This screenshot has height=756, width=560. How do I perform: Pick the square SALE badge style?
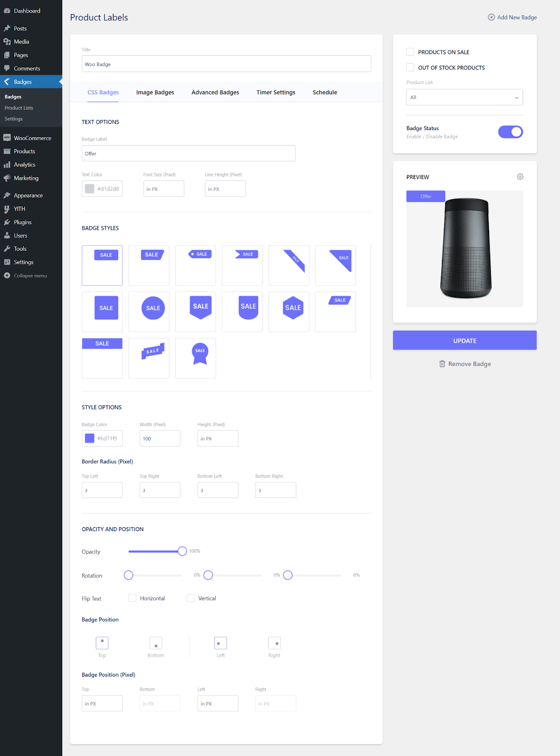pyautogui.click(x=102, y=312)
